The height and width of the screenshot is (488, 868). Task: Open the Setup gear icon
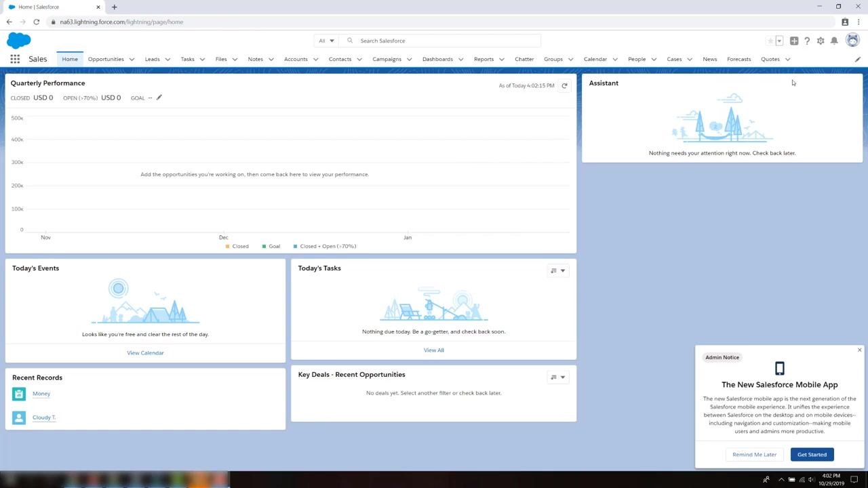(x=821, y=41)
